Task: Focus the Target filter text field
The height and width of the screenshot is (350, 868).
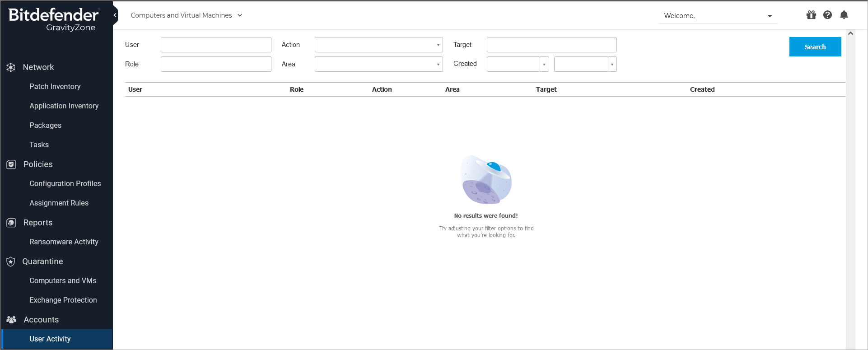Action: pyautogui.click(x=551, y=45)
